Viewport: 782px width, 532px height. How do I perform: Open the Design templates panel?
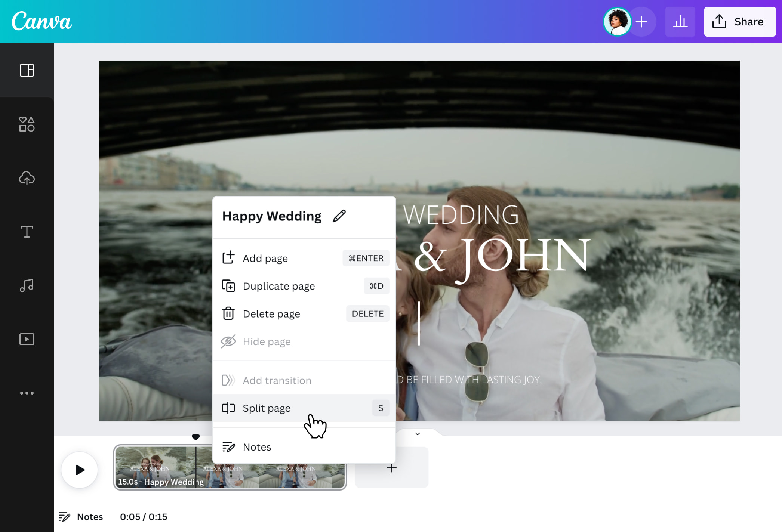tap(27, 71)
